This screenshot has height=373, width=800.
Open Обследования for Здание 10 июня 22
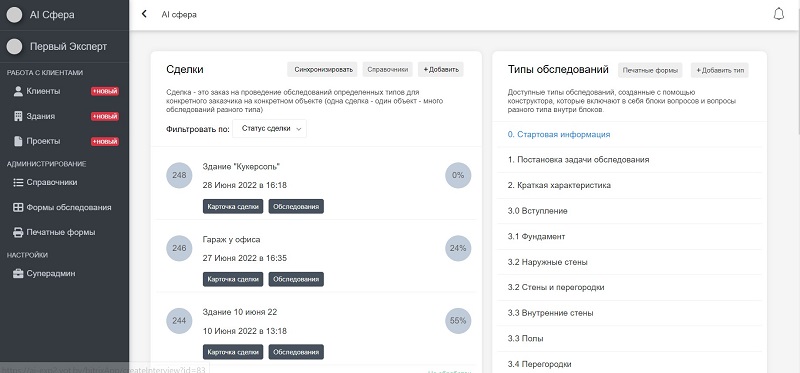[296, 352]
